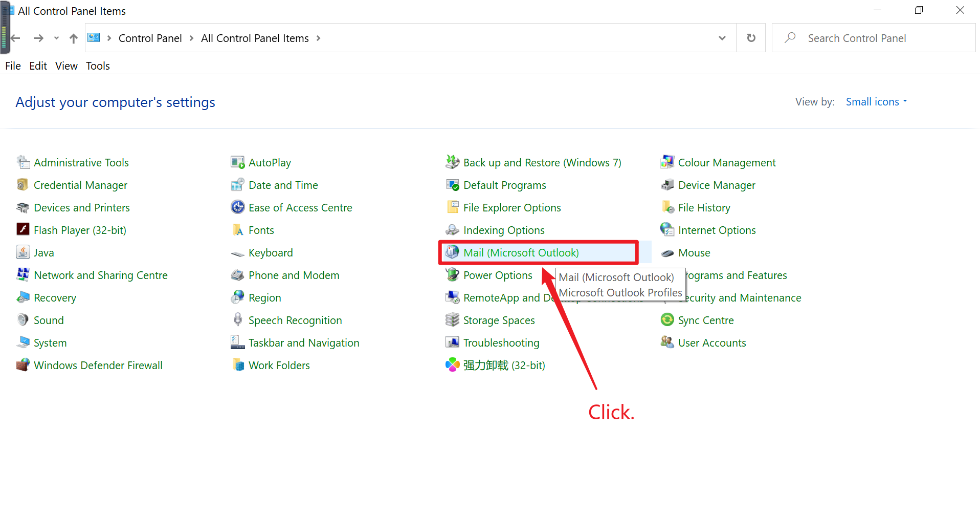Screen dimensions: 980x515
Task: Open the Edit menu
Action: [x=38, y=66]
